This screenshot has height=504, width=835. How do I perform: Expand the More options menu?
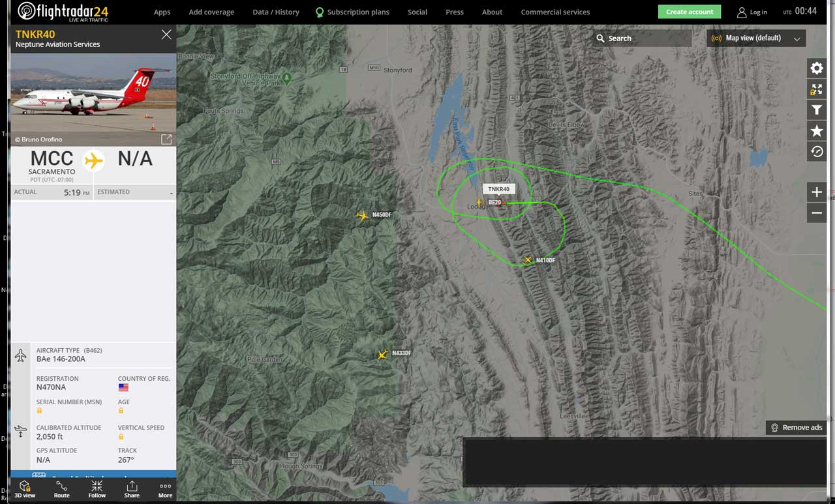[166, 490]
